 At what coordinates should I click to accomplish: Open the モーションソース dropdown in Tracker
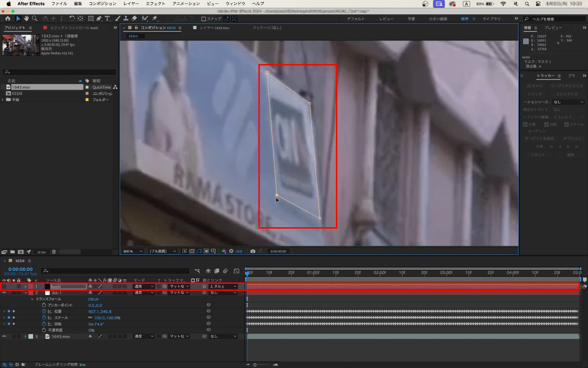tap(569, 102)
